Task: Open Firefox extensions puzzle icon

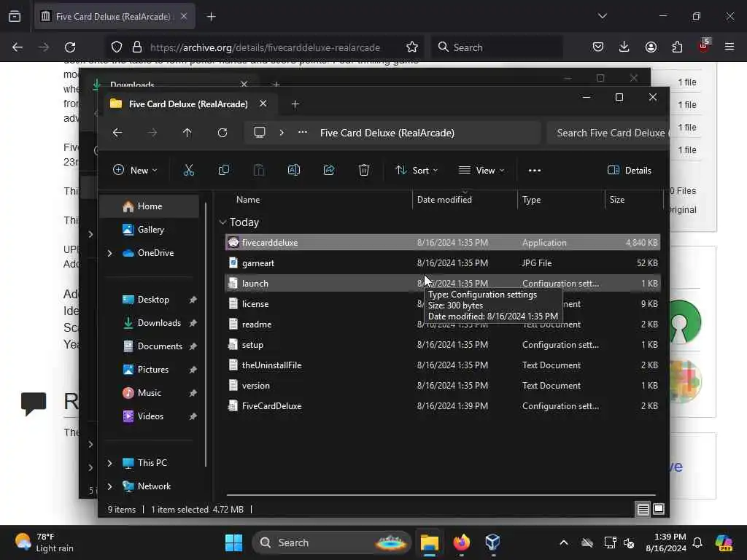Action: [x=677, y=47]
